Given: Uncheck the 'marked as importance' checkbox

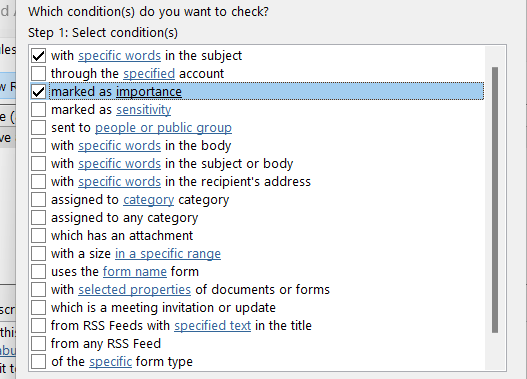Looking at the screenshot, I should [38, 91].
